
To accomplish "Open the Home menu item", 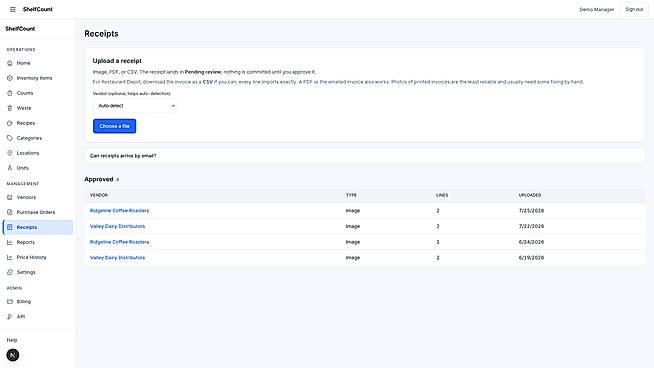I will (x=38, y=63).
